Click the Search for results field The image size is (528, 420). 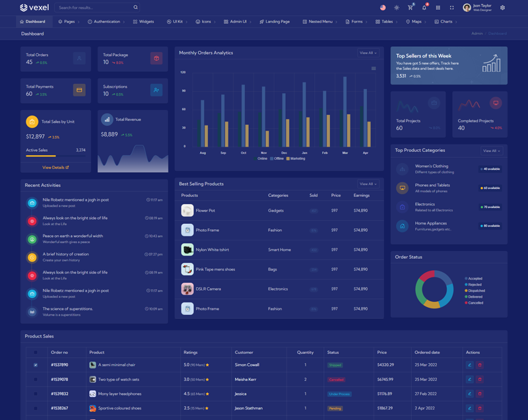tap(94, 8)
